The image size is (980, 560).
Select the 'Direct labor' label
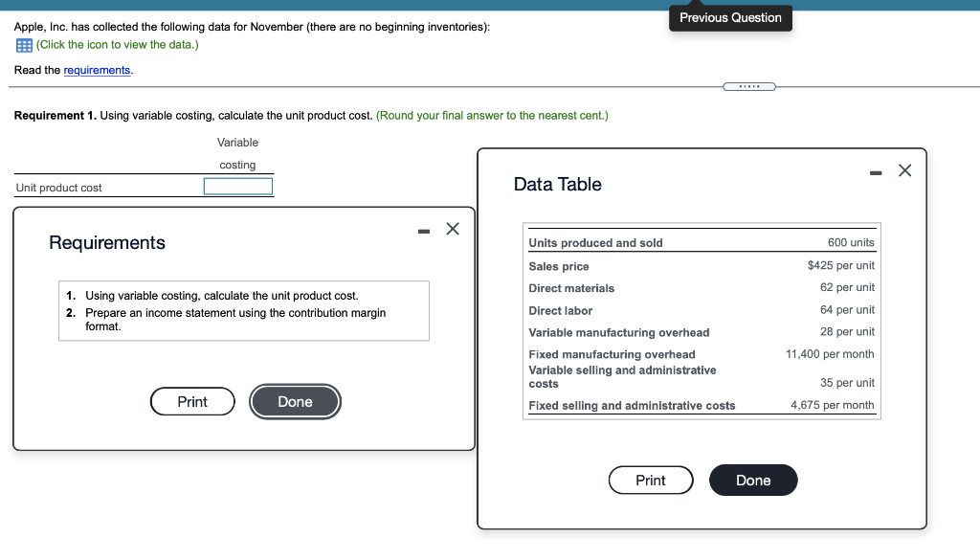[560, 310]
